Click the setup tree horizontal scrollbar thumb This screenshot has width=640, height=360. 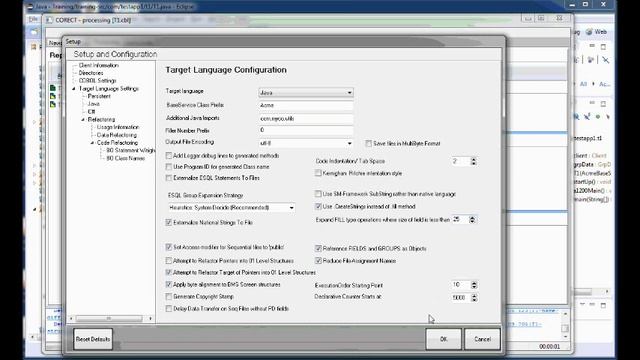pyautogui.click(x=109, y=318)
